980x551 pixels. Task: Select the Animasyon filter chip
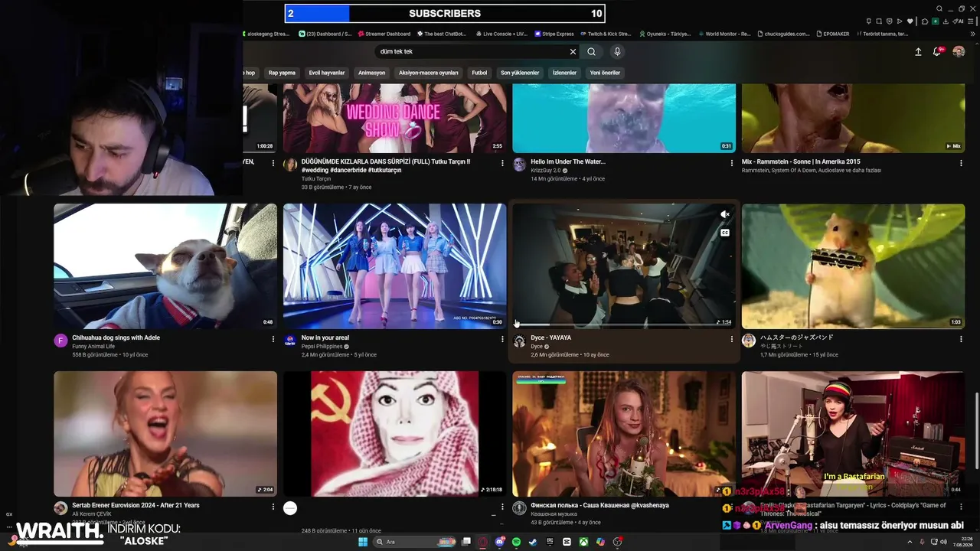point(372,73)
